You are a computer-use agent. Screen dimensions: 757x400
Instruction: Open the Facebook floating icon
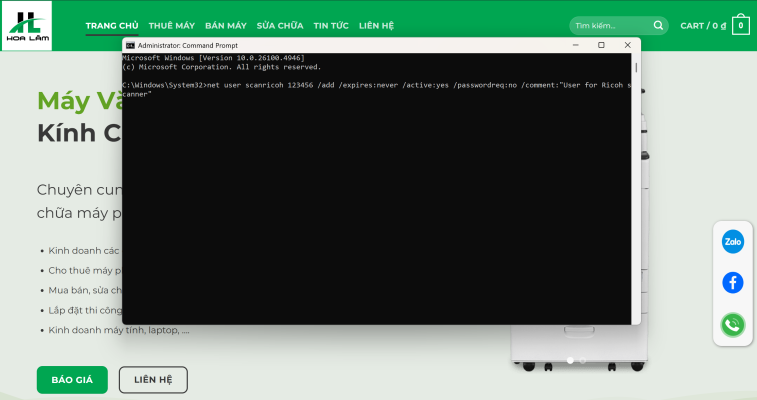733,283
